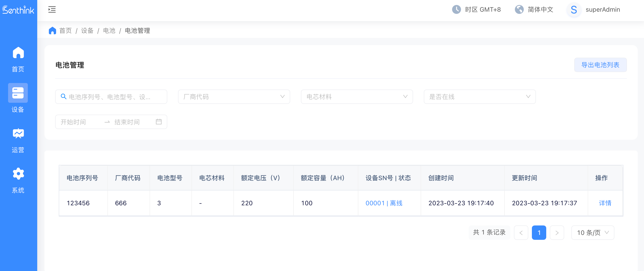The height and width of the screenshot is (271, 644).
Task: Click the language globe icon
Action: (519, 9)
